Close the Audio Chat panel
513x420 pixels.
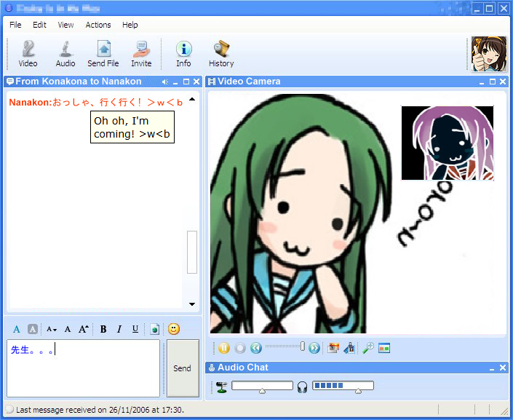(x=503, y=368)
